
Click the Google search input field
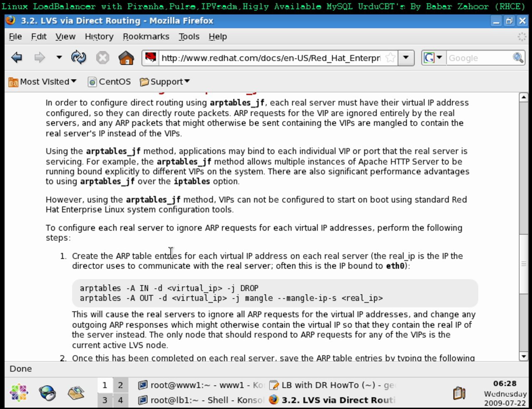pyautogui.click(x=479, y=58)
